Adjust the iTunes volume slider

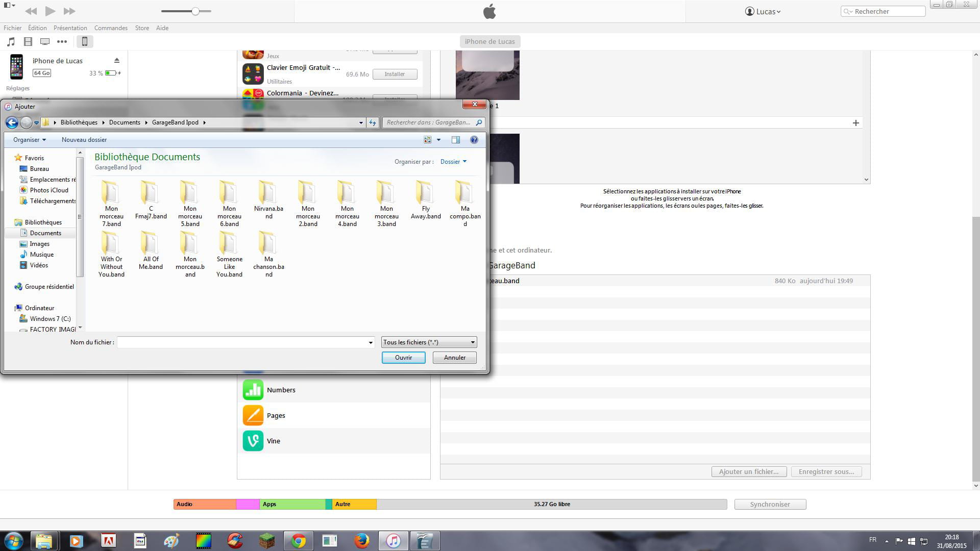tap(195, 11)
